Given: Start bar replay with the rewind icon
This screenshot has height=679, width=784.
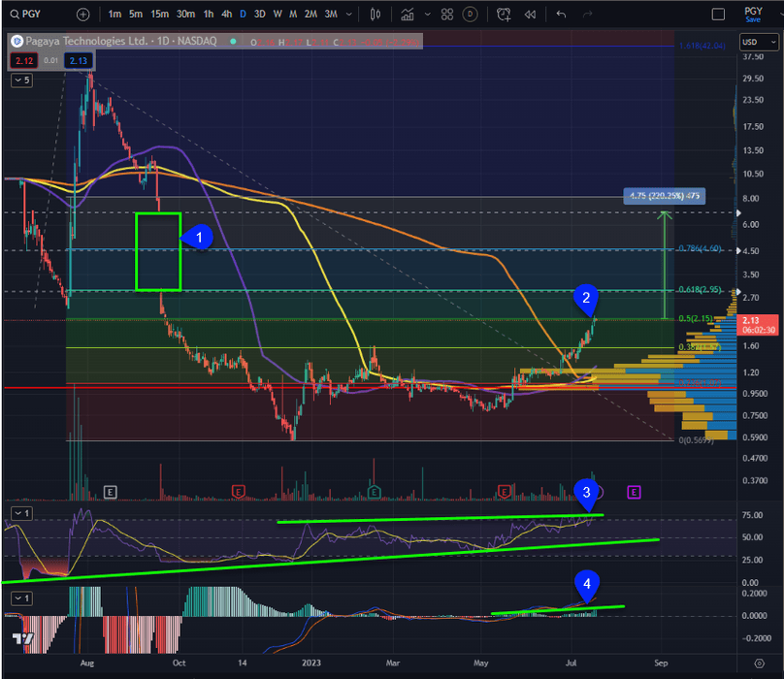Looking at the screenshot, I should click(530, 15).
